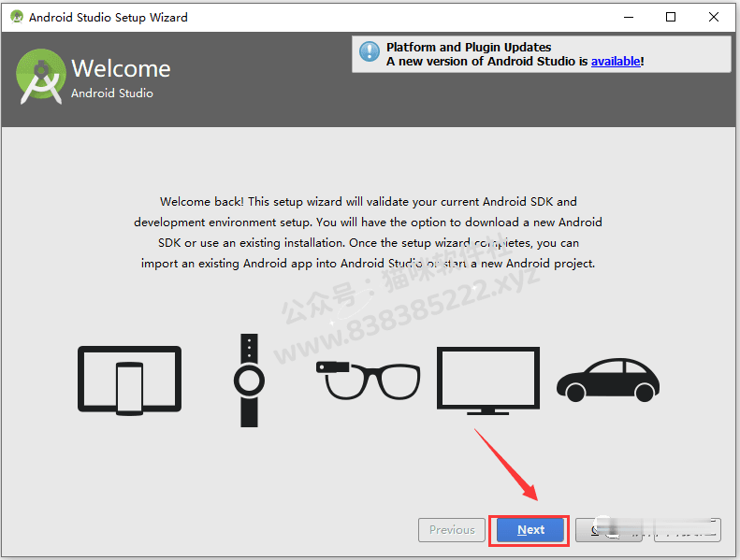
Task: Open the 'available' update link
Action: click(x=616, y=62)
